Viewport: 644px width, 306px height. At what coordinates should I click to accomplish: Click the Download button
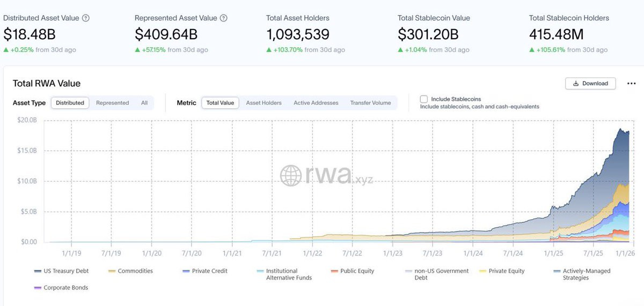(590, 84)
